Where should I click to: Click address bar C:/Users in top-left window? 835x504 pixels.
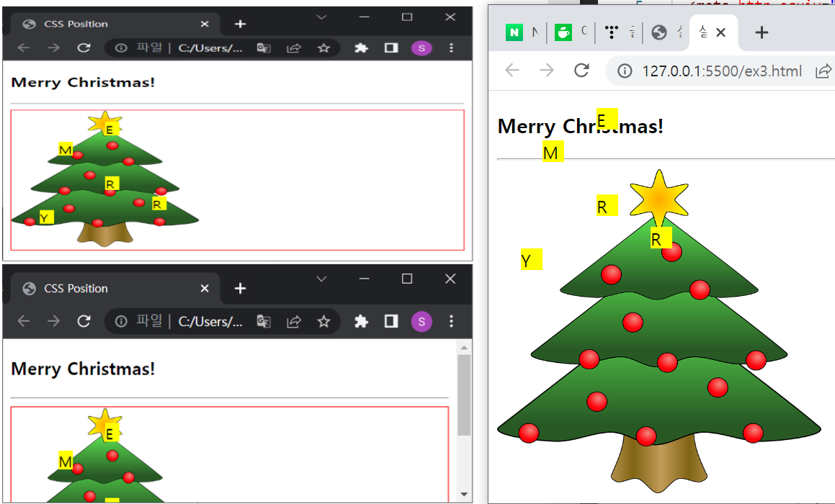click(x=210, y=48)
